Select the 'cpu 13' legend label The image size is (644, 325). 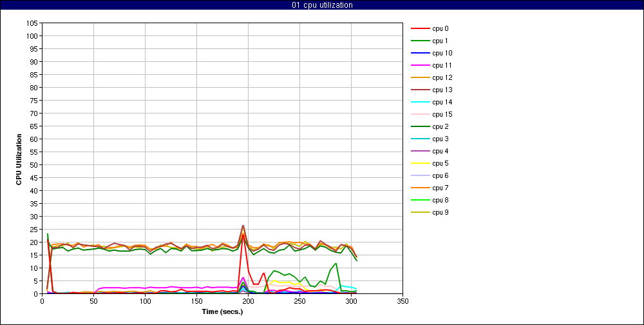[x=442, y=90]
